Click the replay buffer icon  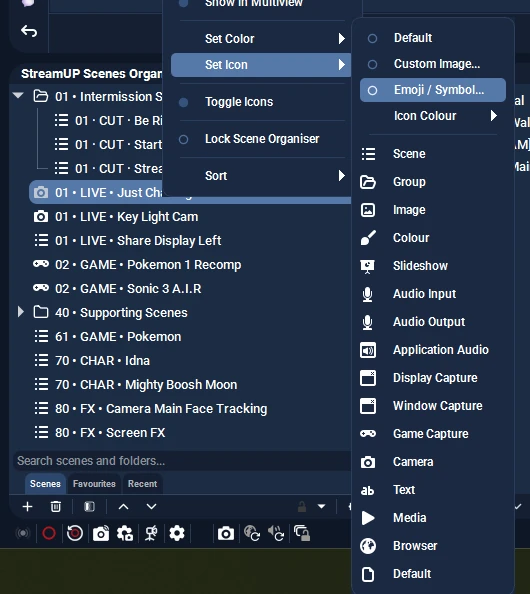75,533
